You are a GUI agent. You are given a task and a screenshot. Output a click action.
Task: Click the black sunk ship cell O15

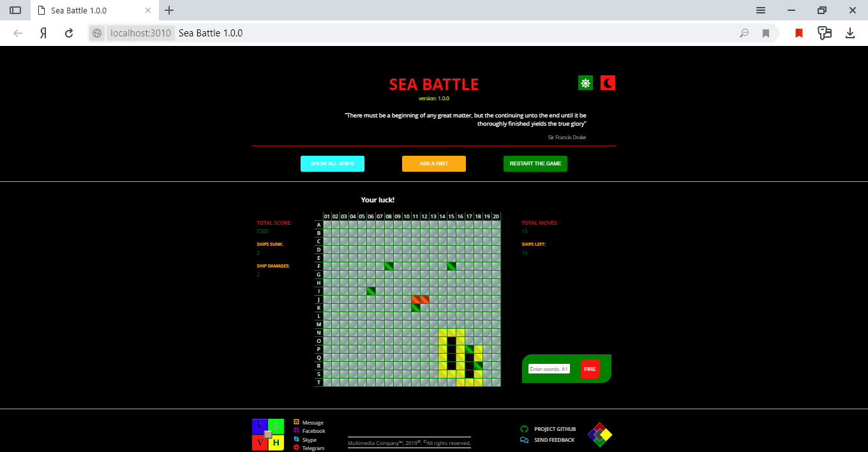tap(451, 341)
